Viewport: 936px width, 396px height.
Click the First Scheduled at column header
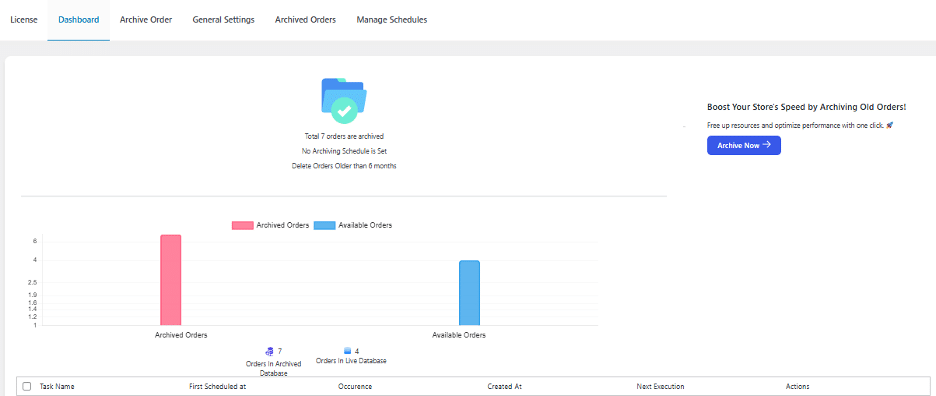click(217, 386)
